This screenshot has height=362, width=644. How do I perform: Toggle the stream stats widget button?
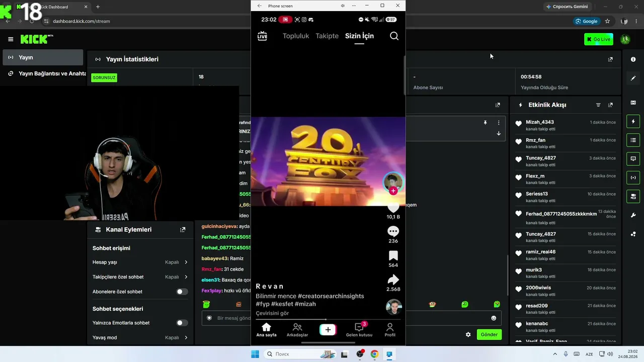[x=633, y=177]
